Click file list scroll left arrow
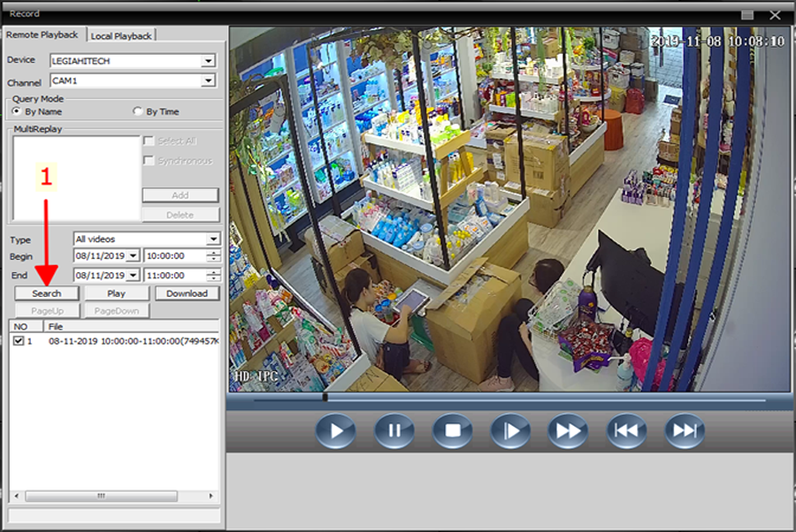 click(16, 496)
